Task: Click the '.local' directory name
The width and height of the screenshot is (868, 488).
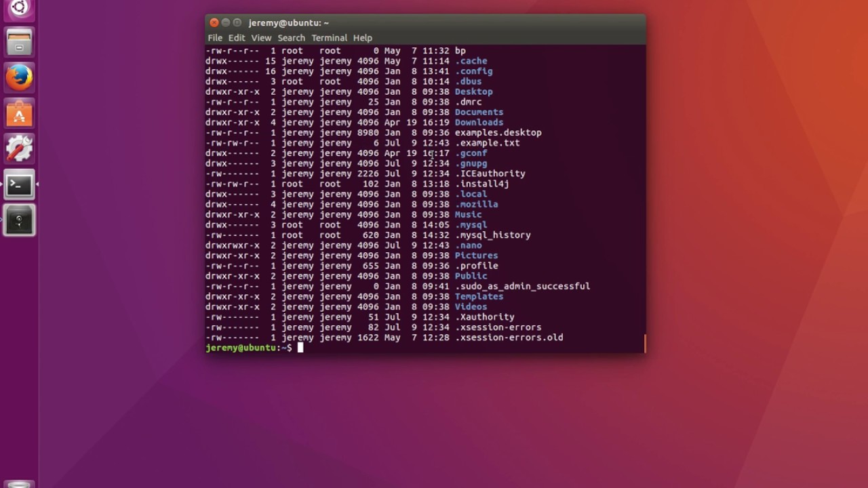Action: (471, 194)
